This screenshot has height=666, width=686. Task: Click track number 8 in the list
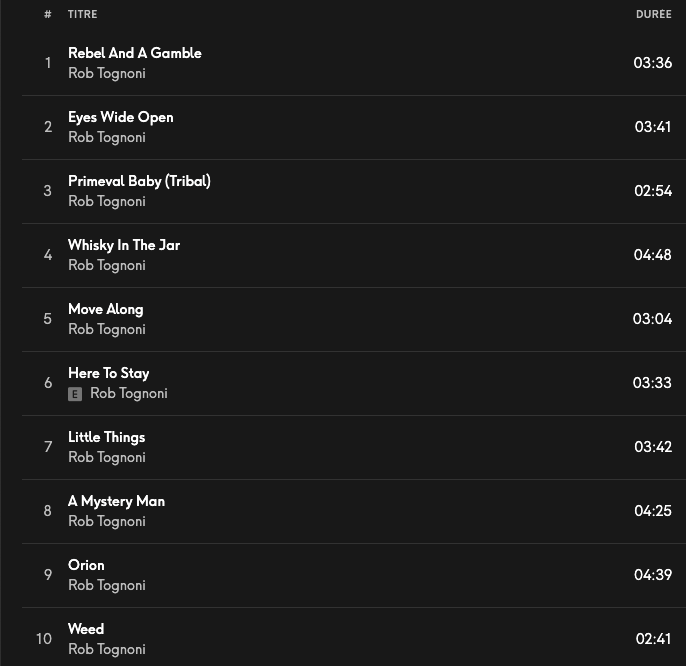pos(47,511)
